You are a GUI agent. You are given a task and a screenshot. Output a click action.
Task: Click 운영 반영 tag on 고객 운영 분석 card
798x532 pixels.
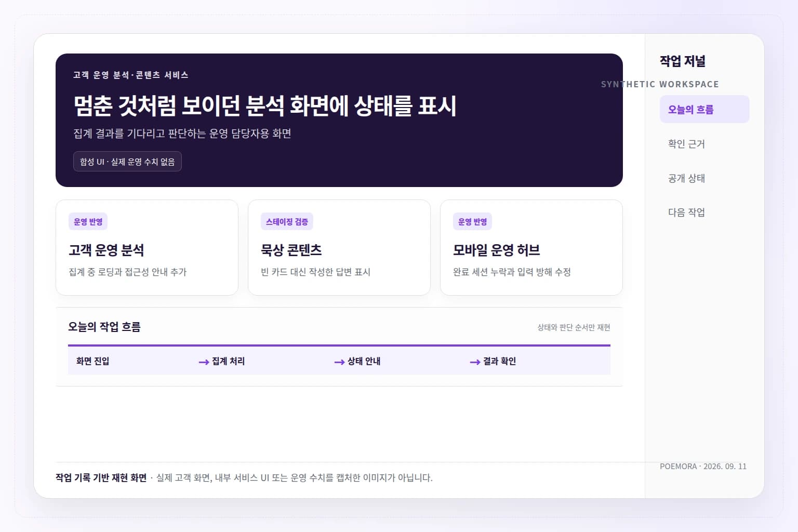(x=88, y=221)
